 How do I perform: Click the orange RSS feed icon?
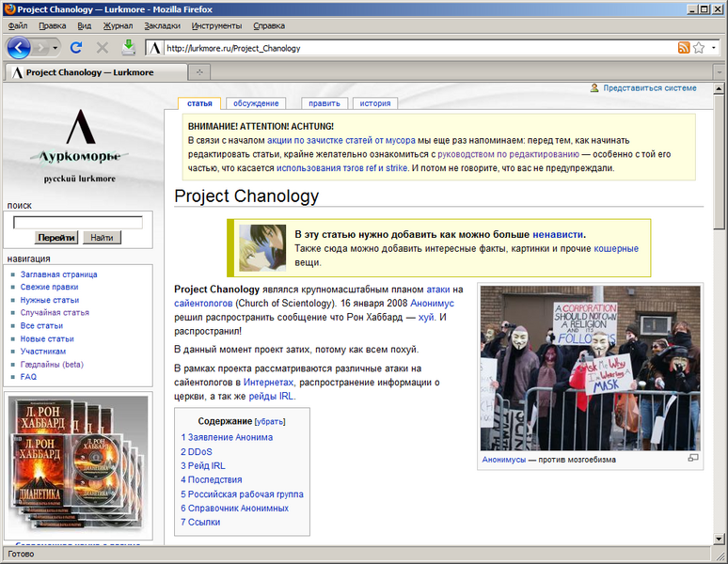684,48
